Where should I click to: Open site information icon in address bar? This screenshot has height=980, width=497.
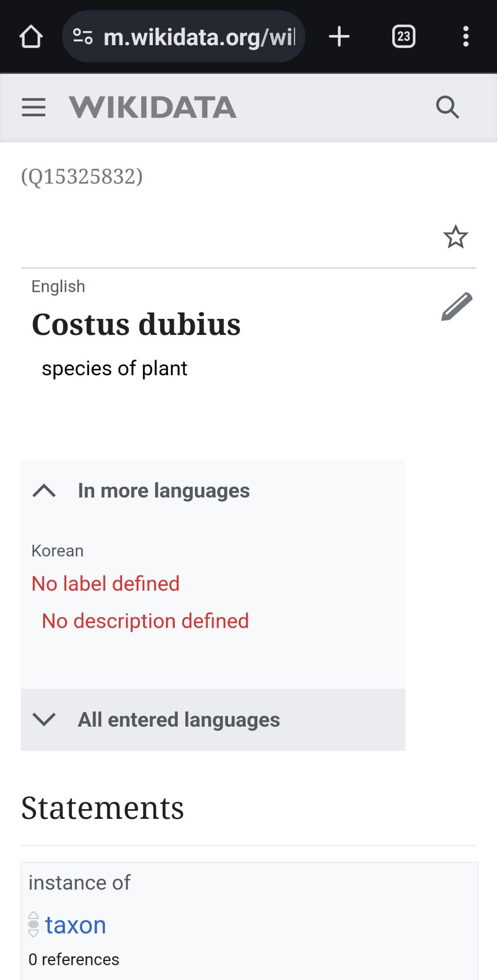[x=83, y=37]
